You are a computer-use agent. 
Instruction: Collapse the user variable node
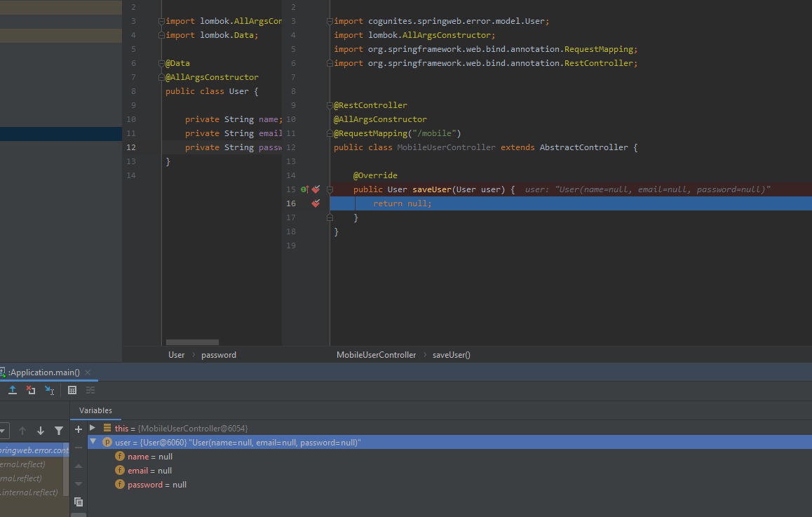93,442
